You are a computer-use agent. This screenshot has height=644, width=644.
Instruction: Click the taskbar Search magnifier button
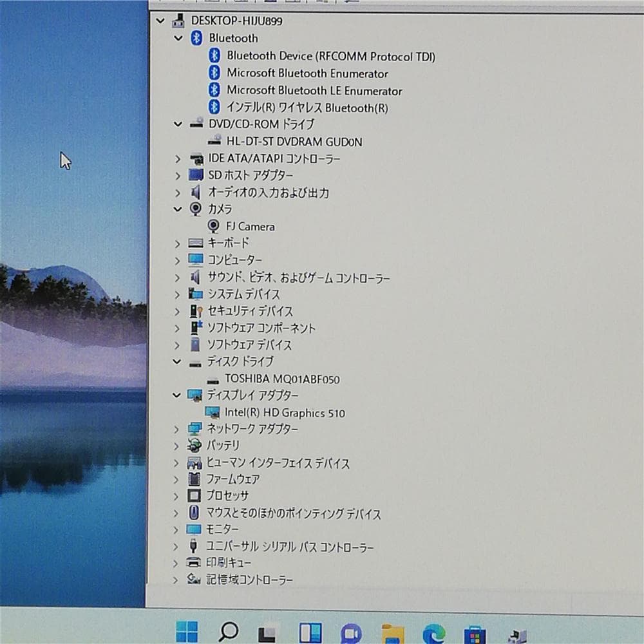tap(228, 632)
